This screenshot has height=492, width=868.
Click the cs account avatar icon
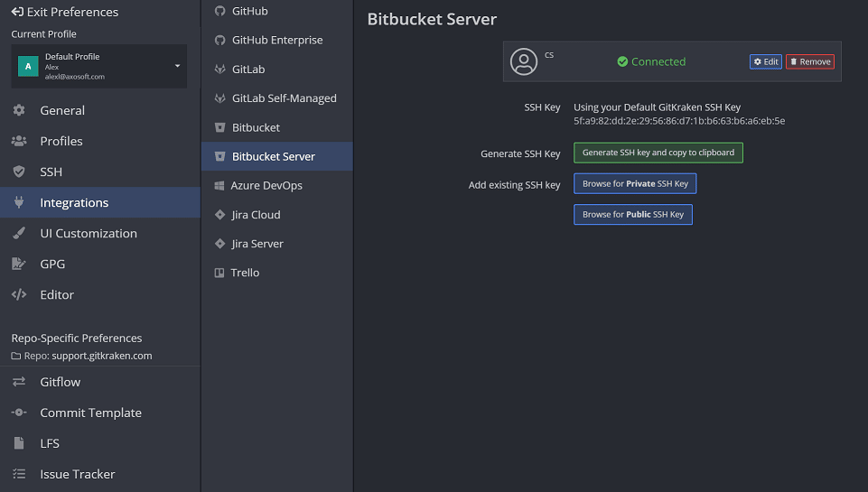tap(524, 61)
